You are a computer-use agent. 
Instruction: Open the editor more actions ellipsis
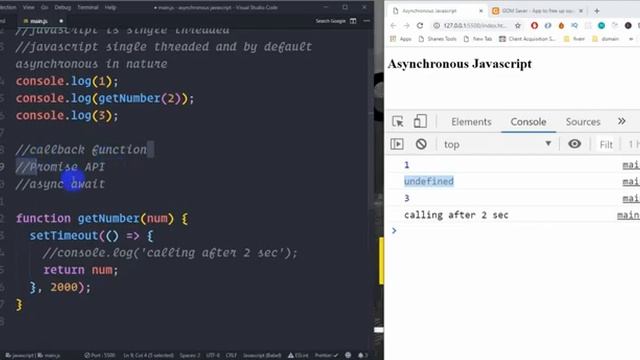point(367,21)
